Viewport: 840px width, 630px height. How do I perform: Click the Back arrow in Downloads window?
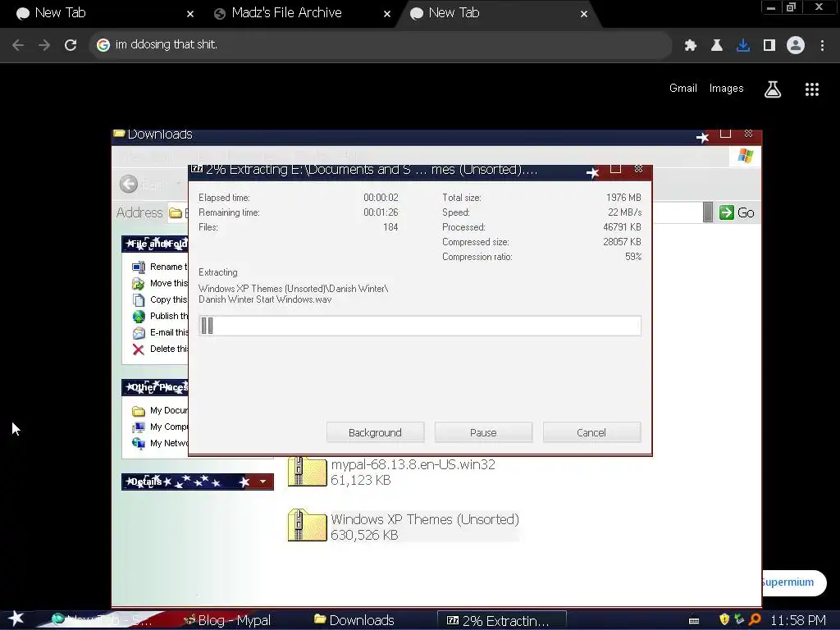click(129, 185)
